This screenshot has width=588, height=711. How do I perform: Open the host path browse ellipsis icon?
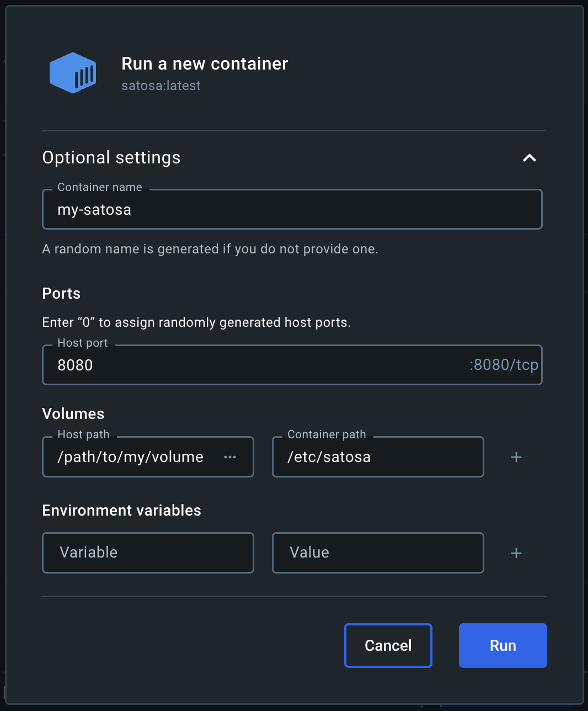click(230, 457)
